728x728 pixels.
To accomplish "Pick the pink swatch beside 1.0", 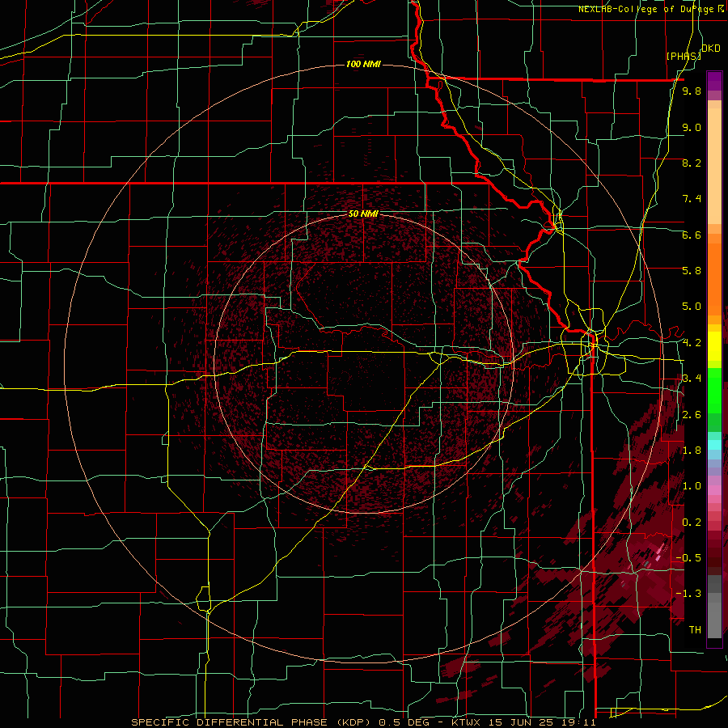I will 714,490.
